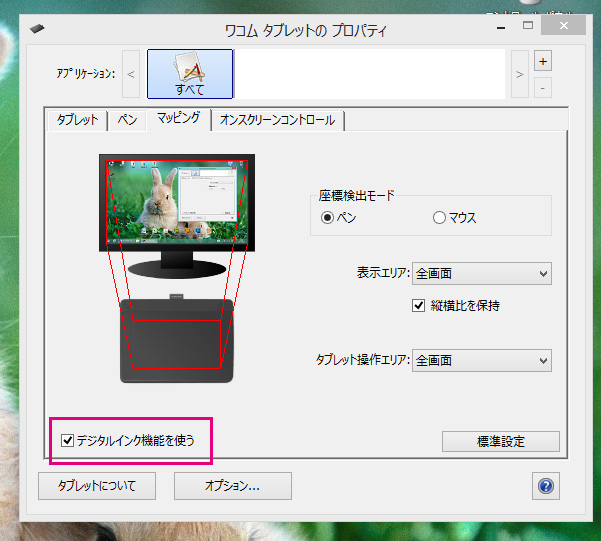
Task: Switch to the タブレット tab
Action: point(77,120)
